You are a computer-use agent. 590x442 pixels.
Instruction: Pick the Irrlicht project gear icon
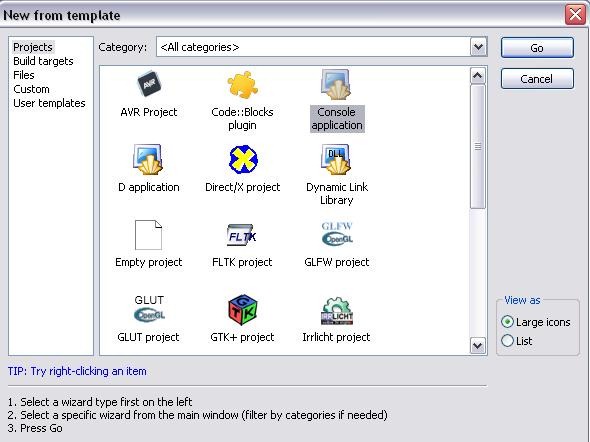pyautogui.click(x=337, y=310)
